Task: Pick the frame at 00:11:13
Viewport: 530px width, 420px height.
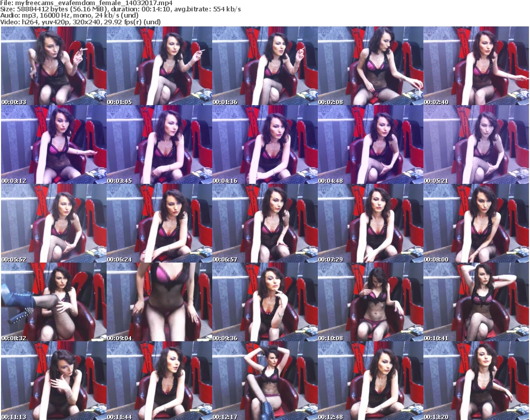Action: click(x=54, y=381)
